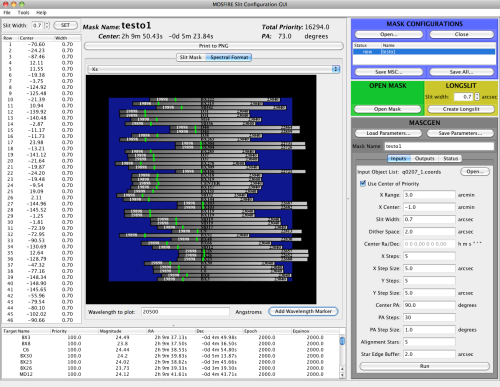This screenshot has width=500, height=387.
Task: Open the Outputs tab in MASCGEN
Action: [x=424, y=158]
